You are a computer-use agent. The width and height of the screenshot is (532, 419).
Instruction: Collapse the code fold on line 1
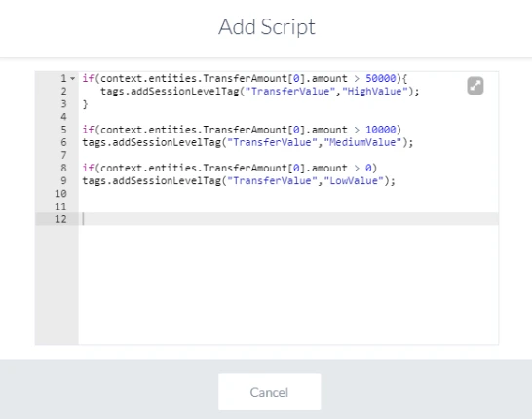point(73,78)
